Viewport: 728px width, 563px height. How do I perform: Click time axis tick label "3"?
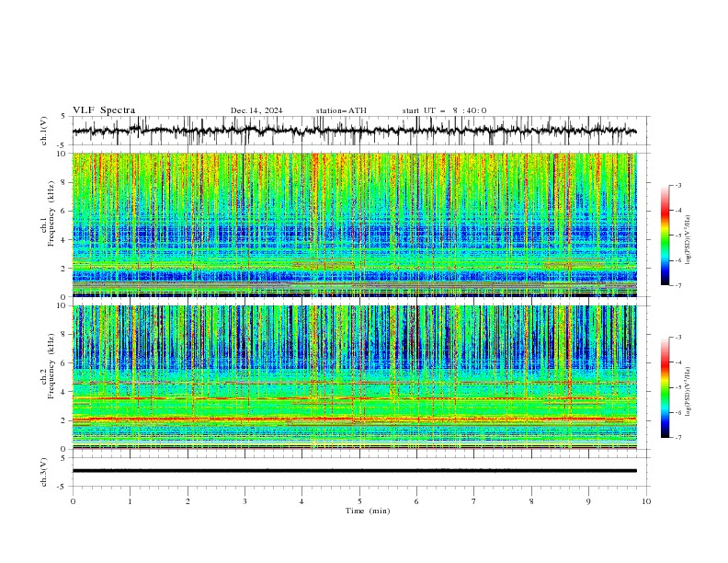245,501
